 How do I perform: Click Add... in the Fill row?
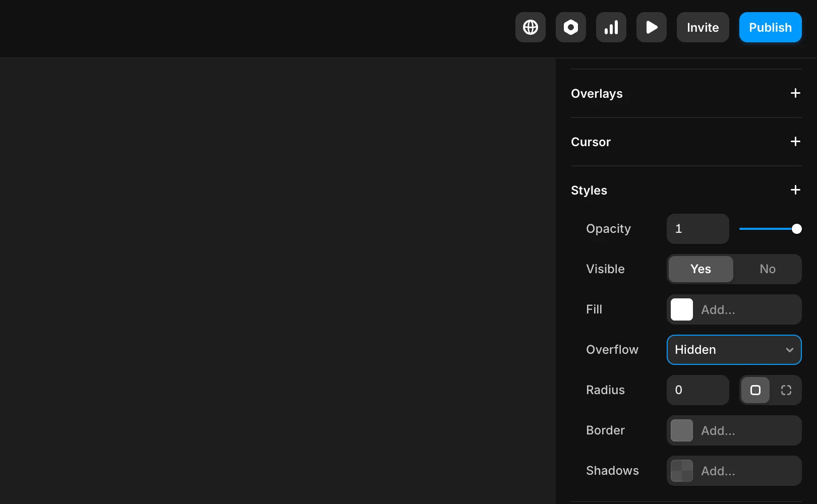click(x=718, y=309)
